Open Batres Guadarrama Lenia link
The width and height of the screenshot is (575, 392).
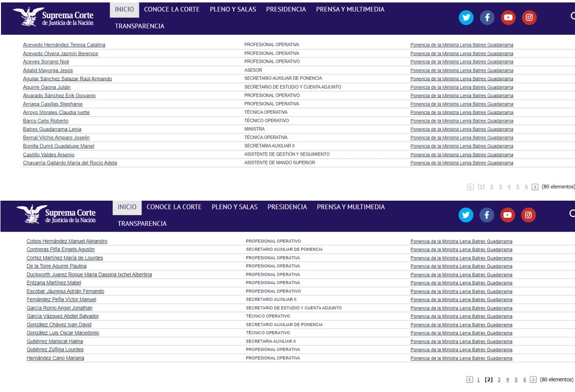[52, 130]
